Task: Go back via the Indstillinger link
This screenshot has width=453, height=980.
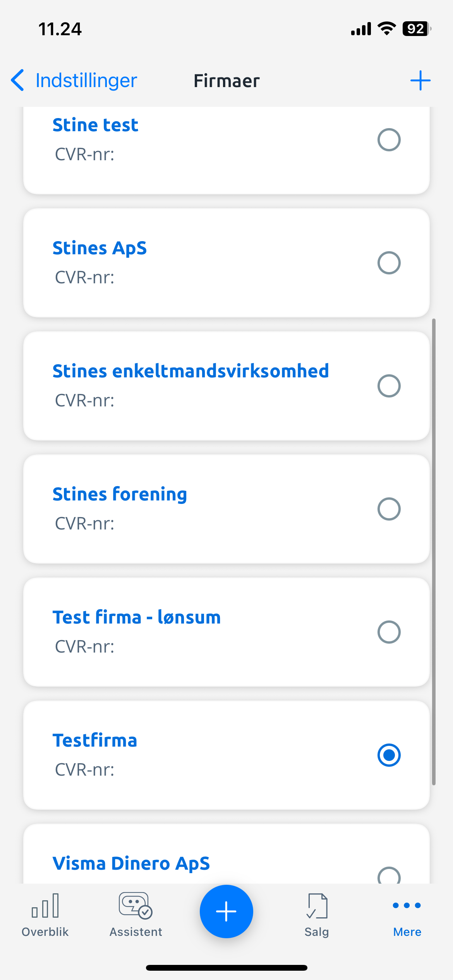Action: point(86,81)
